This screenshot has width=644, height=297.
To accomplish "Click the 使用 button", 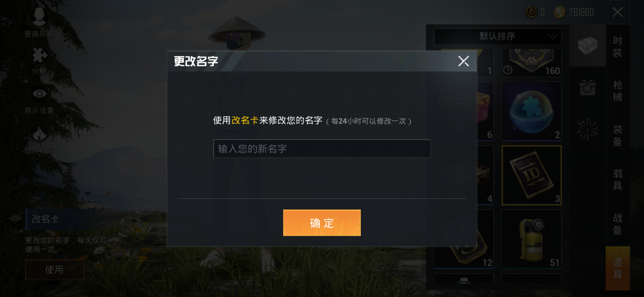I will 54,270.
